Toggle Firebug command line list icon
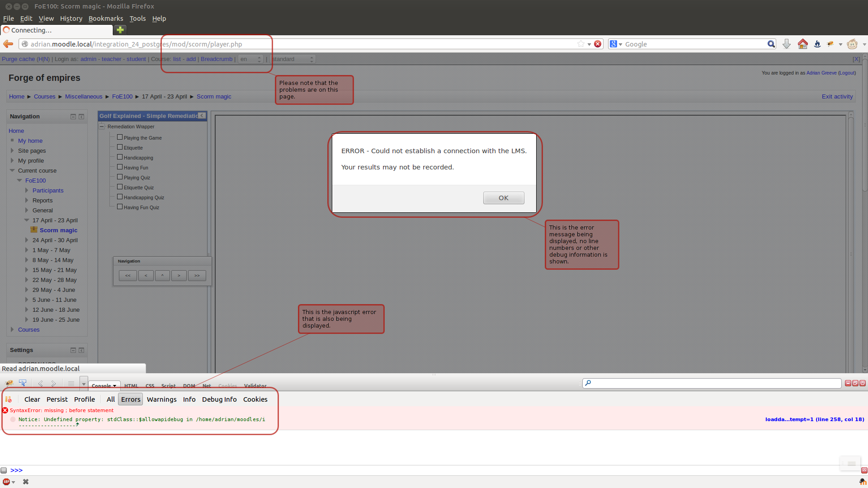This screenshot has height=488, width=868. pyautogui.click(x=71, y=383)
